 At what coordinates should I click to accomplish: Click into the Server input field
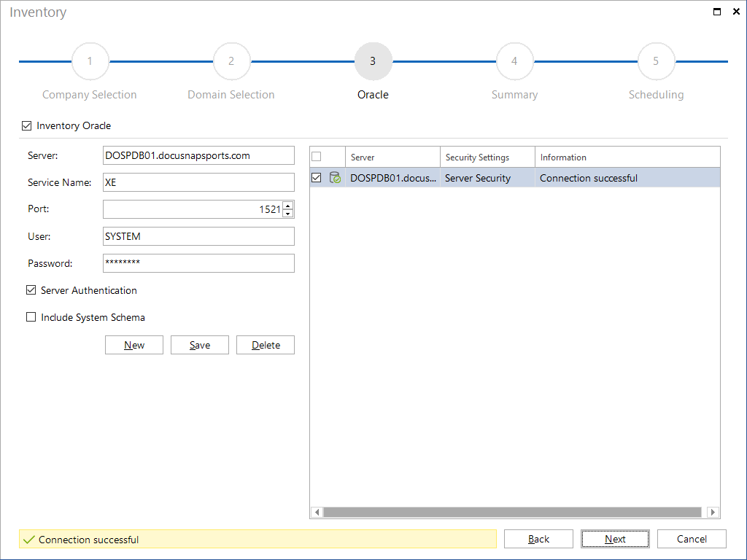[198, 156]
